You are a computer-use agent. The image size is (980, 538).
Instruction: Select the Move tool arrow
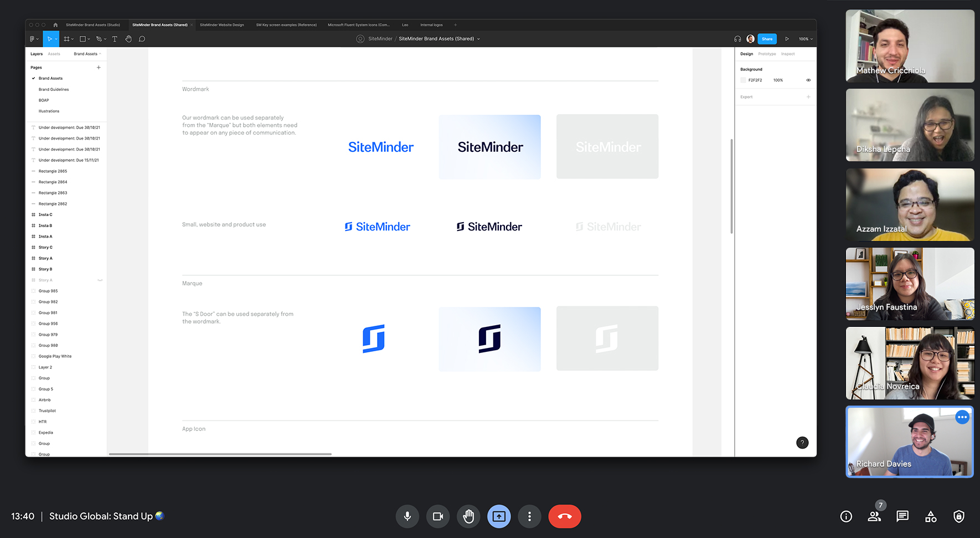point(49,39)
